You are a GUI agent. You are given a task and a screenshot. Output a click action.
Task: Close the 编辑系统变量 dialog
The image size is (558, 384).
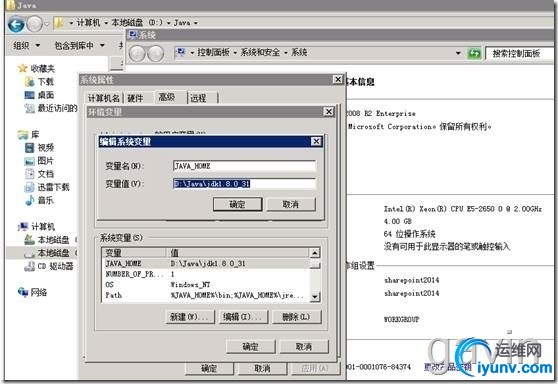[316, 142]
